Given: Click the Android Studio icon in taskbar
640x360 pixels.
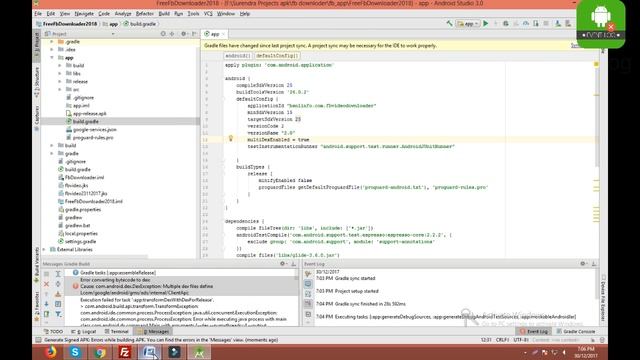Looking at the screenshot, I should (199, 352).
